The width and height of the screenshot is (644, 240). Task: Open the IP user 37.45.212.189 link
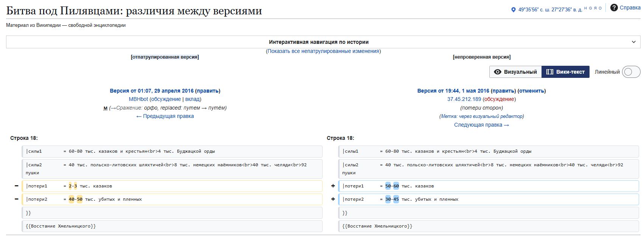click(x=464, y=99)
